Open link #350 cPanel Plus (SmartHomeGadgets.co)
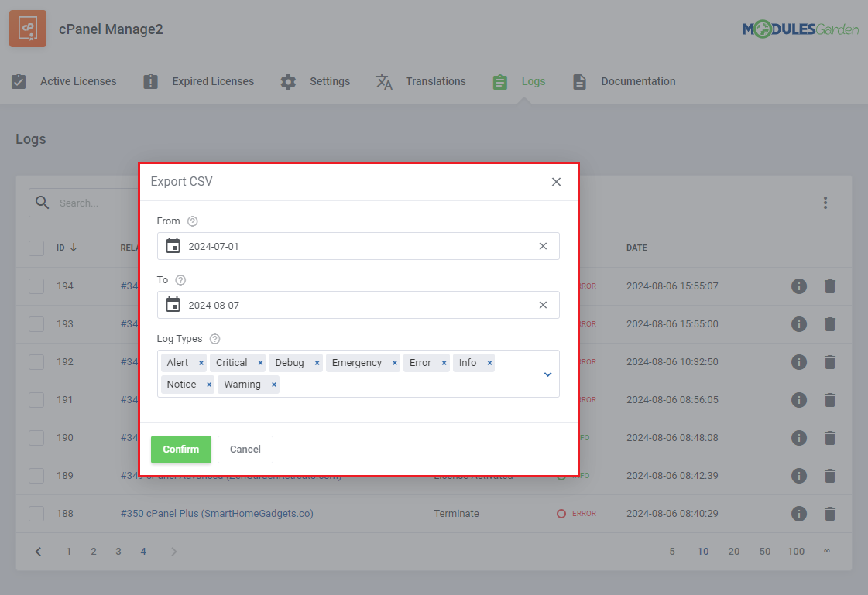The image size is (868, 595). 217,514
